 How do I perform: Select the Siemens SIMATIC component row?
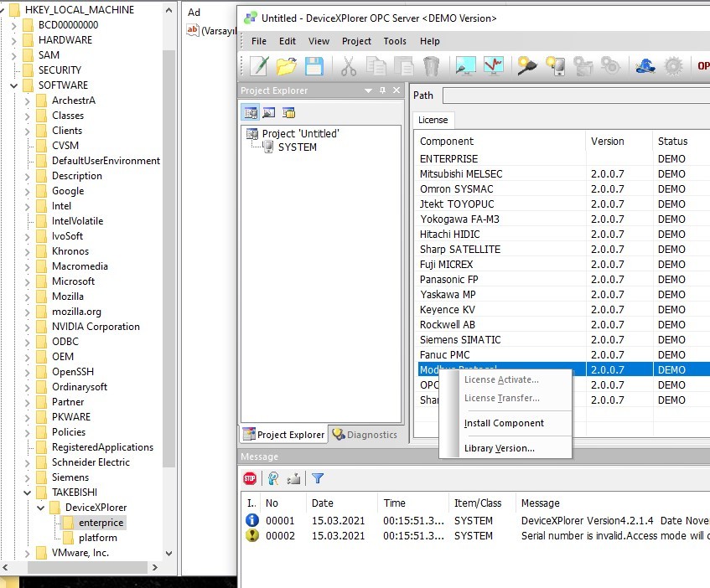click(x=564, y=340)
